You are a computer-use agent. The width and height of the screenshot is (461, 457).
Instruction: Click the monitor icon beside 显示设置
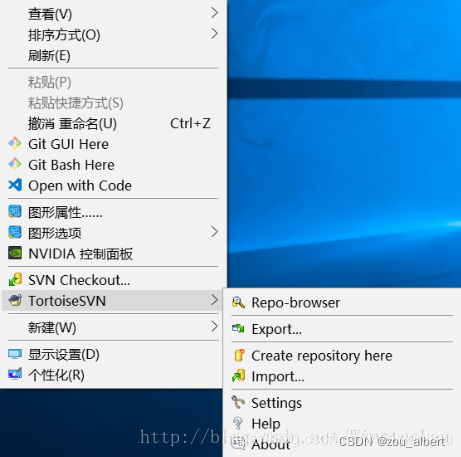(15, 354)
